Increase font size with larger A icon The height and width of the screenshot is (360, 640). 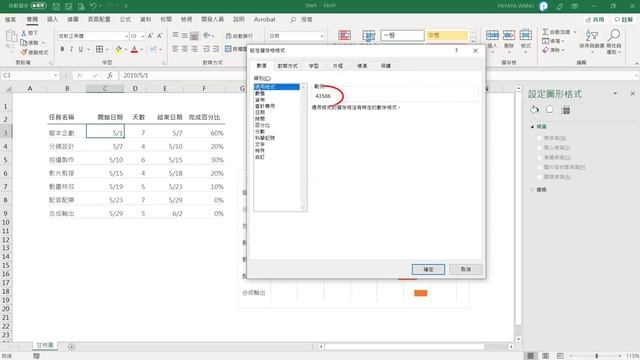(x=150, y=36)
